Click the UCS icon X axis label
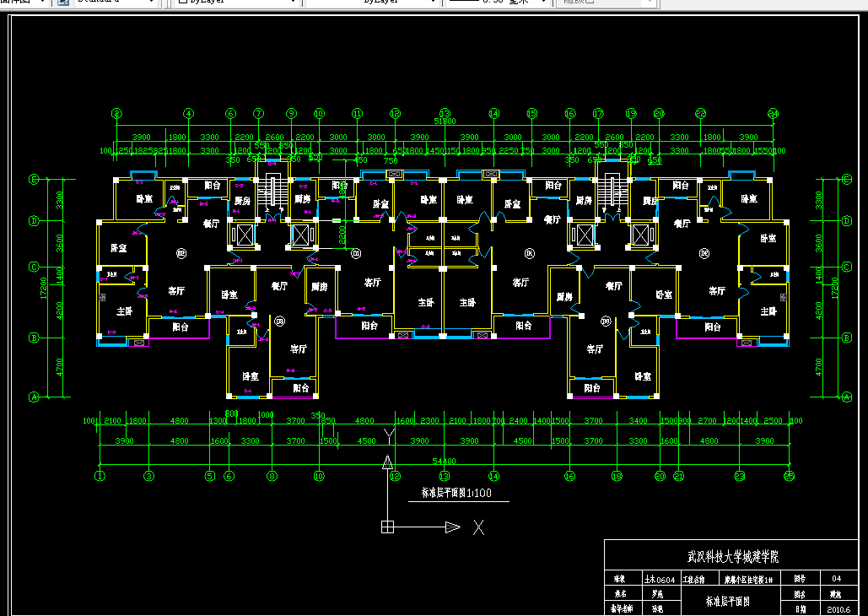 click(479, 527)
